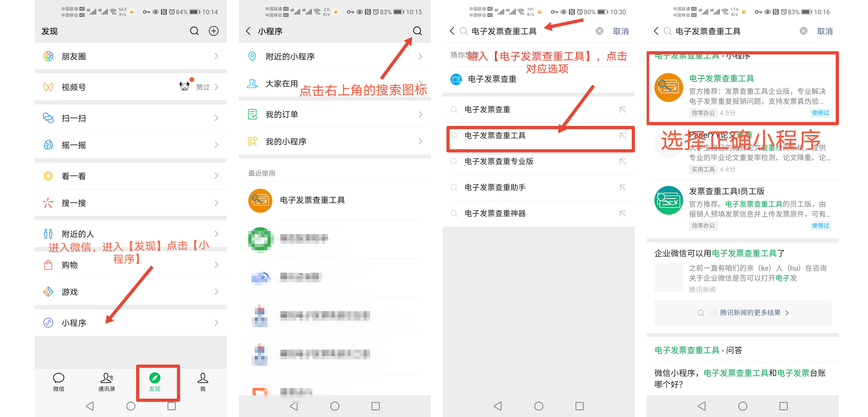The height and width of the screenshot is (417, 868).
Task: Open 电子发票查重工具 mini program result title
Action: pyautogui.click(x=722, y=78)
